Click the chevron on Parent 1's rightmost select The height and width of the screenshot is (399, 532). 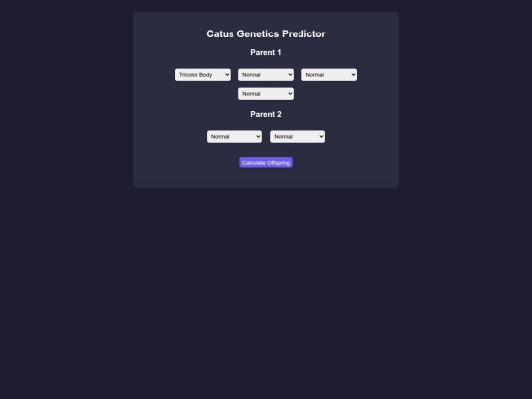pos(353,75)
